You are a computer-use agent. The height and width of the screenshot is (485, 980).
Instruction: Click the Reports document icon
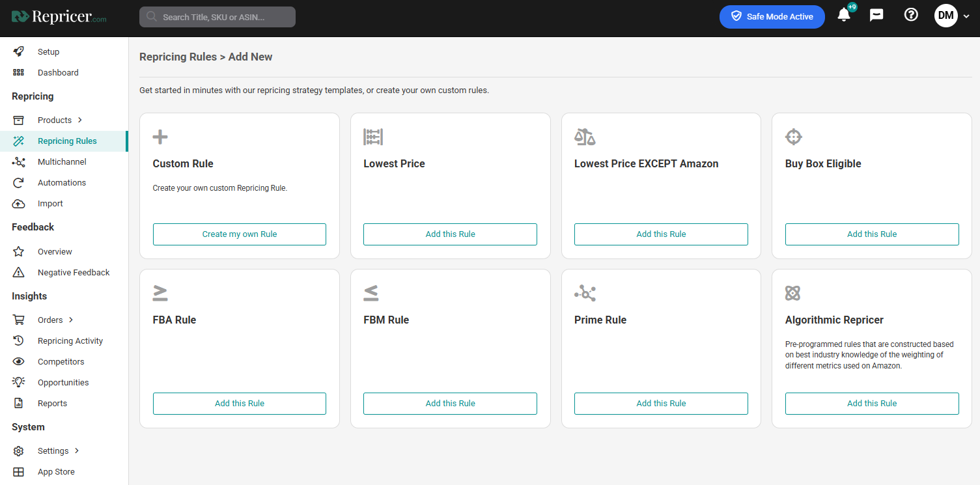(x=19, y=403)
